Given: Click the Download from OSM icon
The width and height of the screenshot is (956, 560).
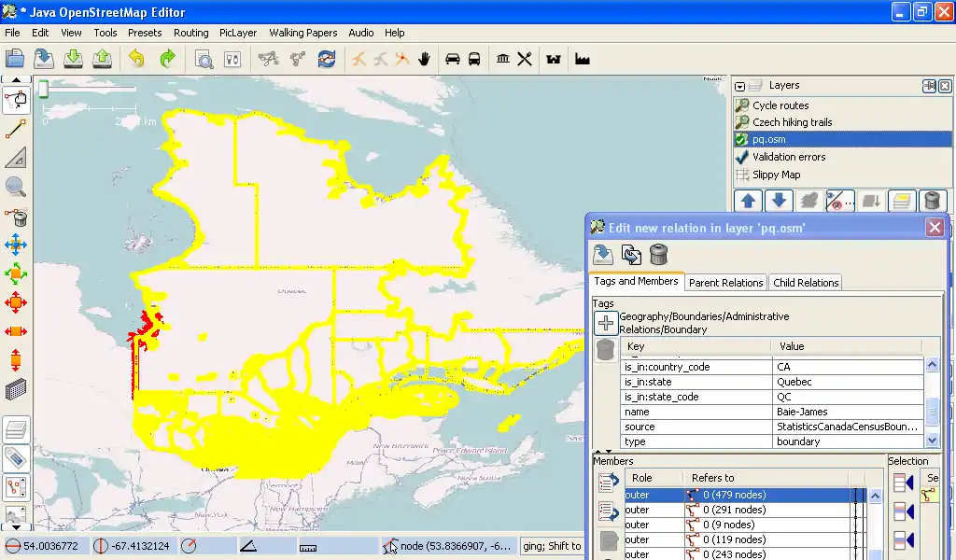Looking at the screenshot, I should coord(74,59).
